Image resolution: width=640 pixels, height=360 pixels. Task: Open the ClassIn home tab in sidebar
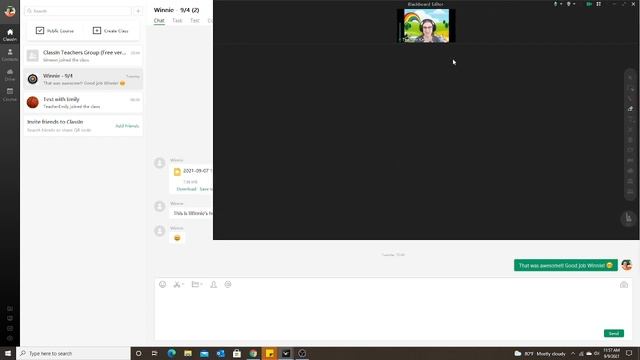[10, 35]
